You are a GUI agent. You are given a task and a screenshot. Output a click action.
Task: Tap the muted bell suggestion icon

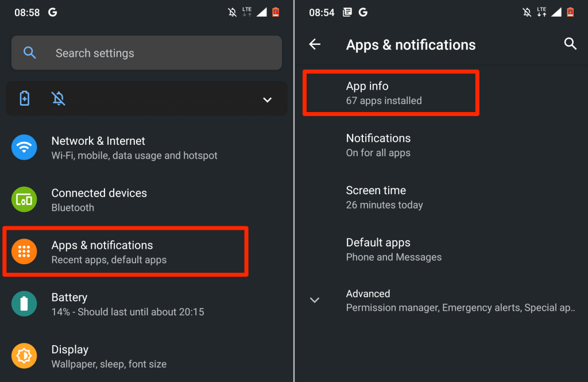point(58,99)
